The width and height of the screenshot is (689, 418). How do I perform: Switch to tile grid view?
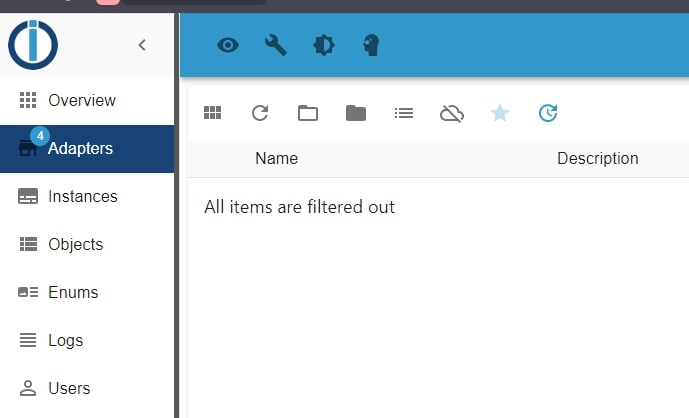[x=213, y=113]
